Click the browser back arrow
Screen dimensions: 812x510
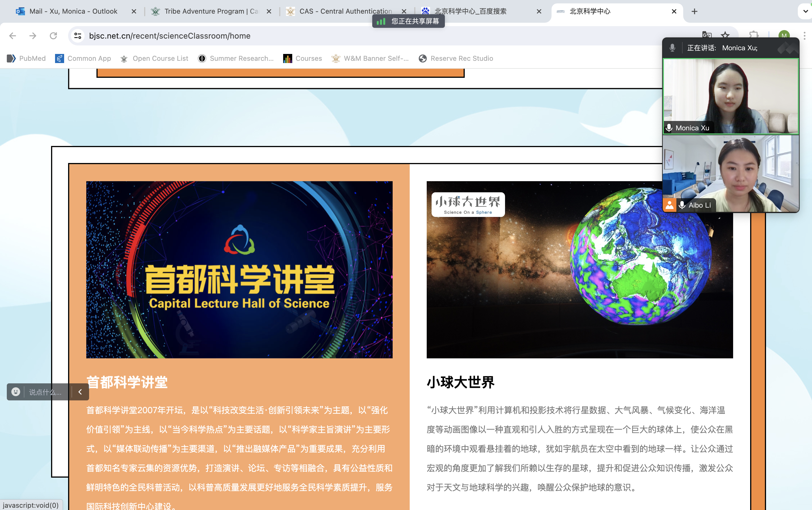[x=12, y=36]
